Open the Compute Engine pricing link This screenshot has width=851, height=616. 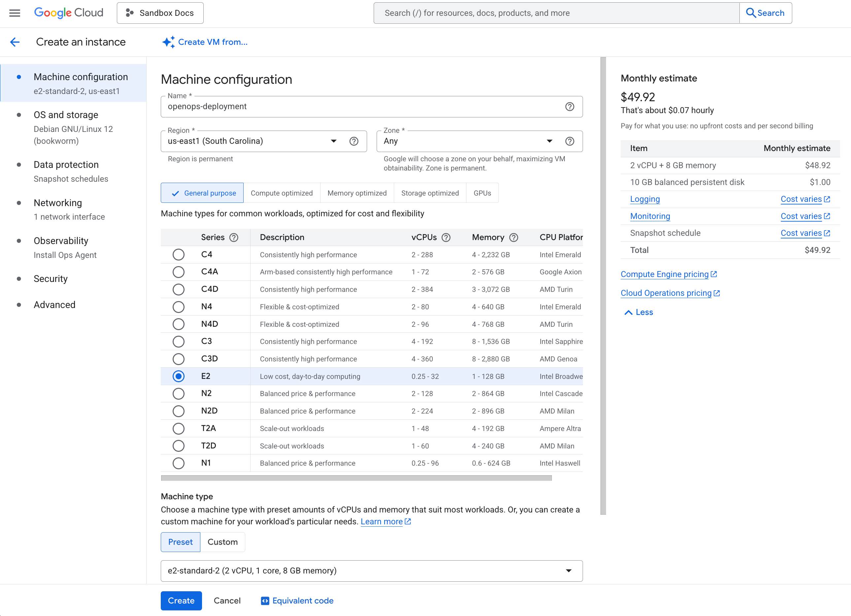pos(665,274)
